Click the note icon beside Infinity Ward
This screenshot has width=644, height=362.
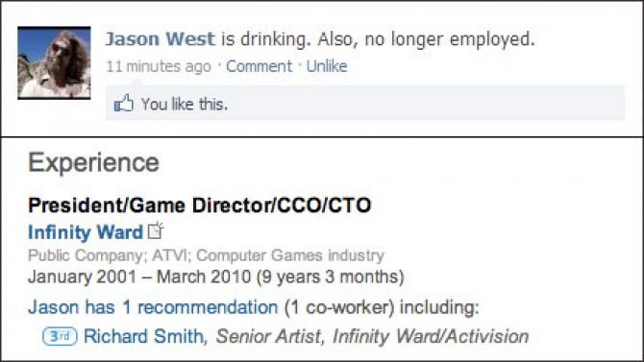click(156, 230)
